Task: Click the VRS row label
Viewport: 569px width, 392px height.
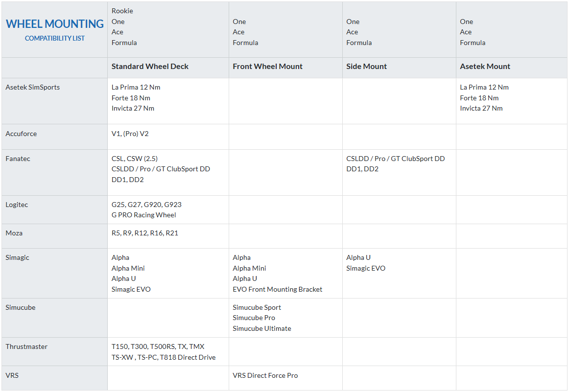Action: click(12, 375)
